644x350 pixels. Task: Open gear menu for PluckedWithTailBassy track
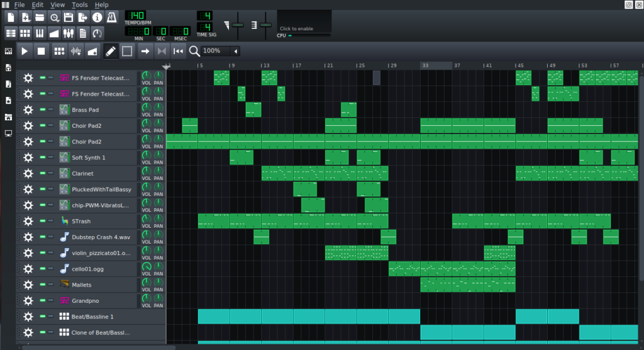[28, 189]
